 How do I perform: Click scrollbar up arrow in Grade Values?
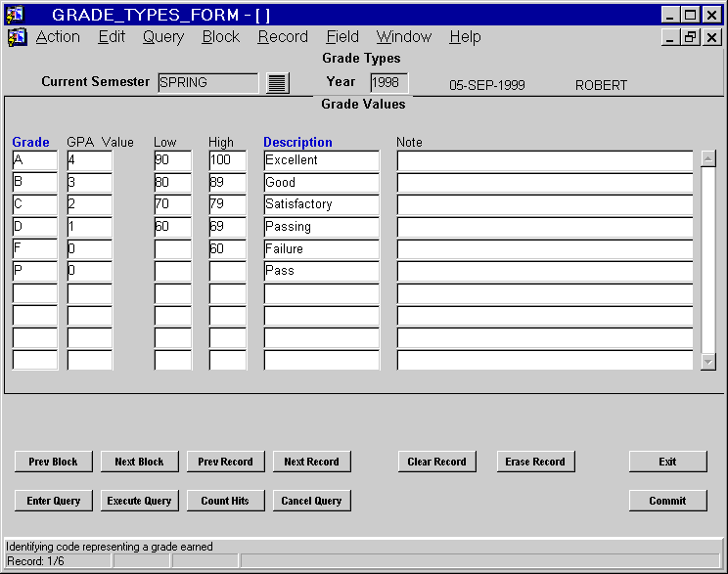(x=708, y=159)
